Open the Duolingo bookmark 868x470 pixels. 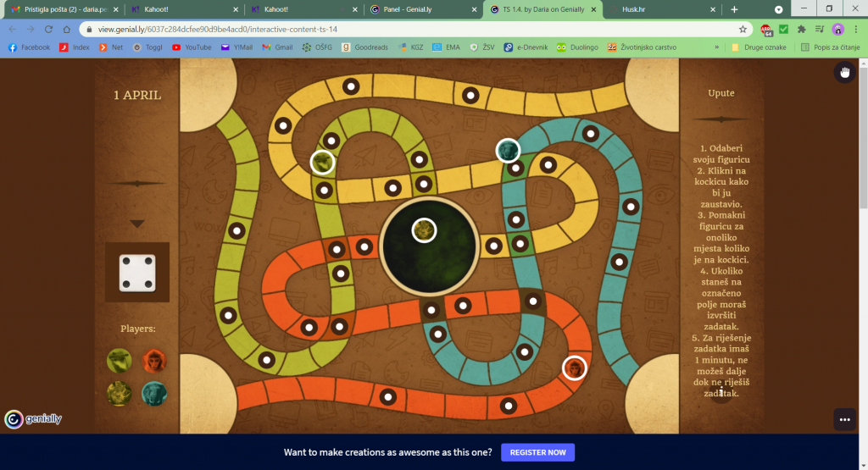tap(579, 47)
